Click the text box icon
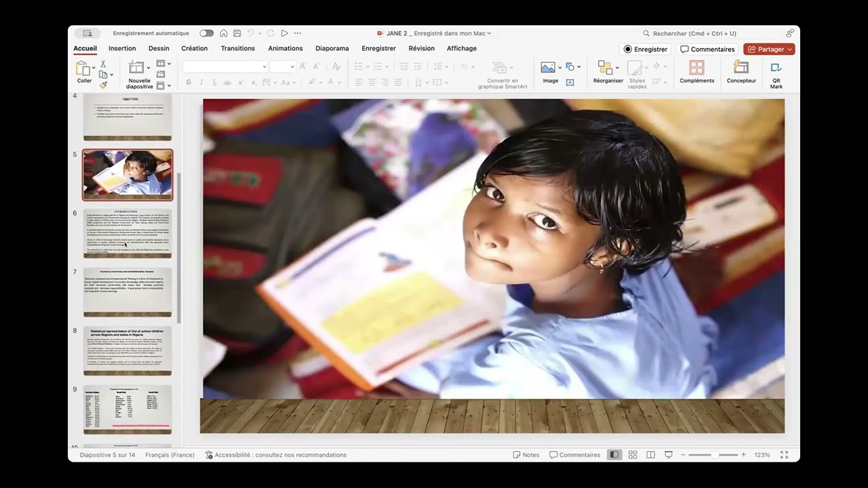 click(570, 82)
